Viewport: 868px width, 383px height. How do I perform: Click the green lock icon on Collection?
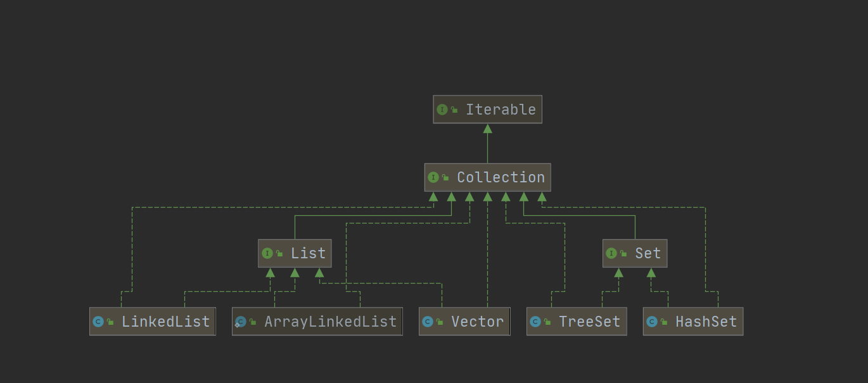(x=445, y=178)
